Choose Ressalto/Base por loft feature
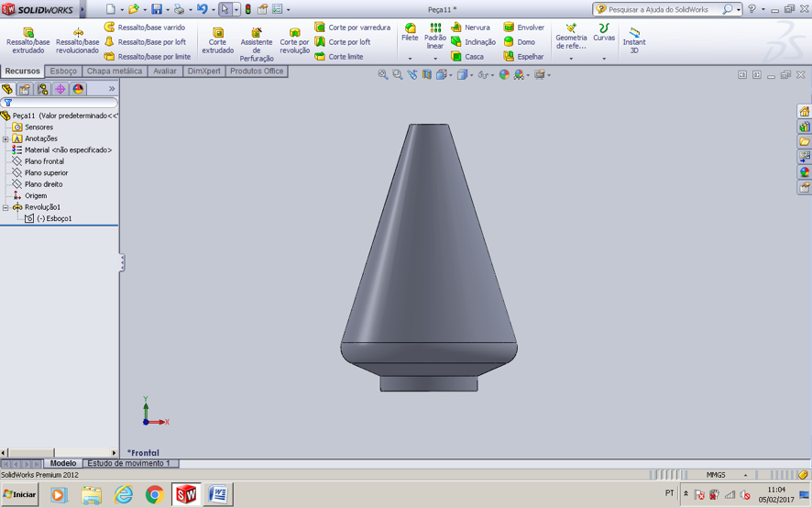The image size is (812, 508). [x=145, y=42]
